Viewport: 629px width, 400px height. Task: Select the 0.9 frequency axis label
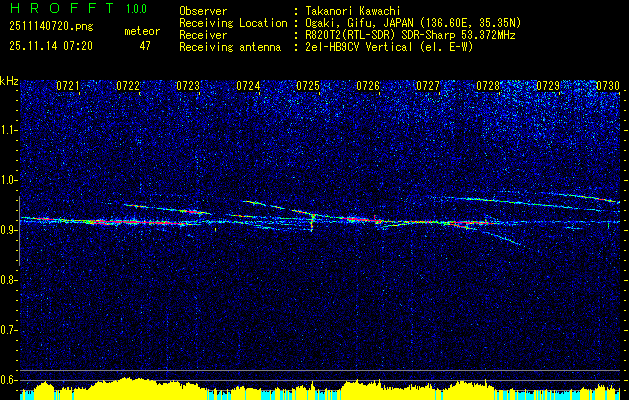(x=9, y=230)
